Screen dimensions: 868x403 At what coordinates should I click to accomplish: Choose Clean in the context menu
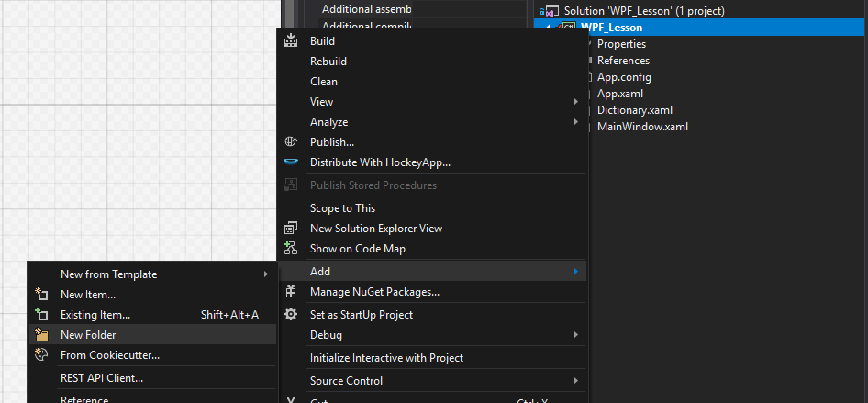tap(432, 82)
